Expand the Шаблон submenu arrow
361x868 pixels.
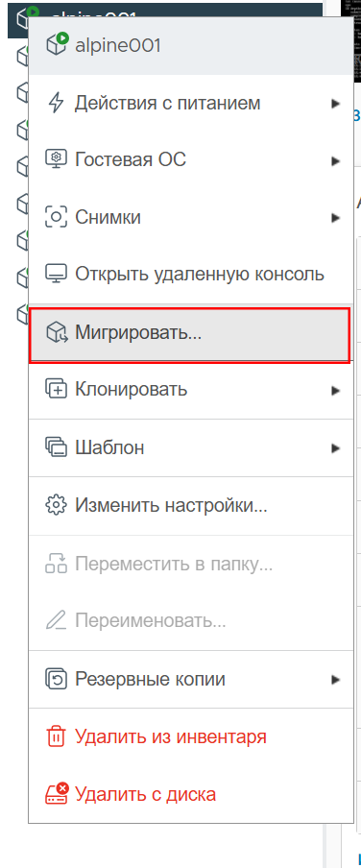click(335, 447)
